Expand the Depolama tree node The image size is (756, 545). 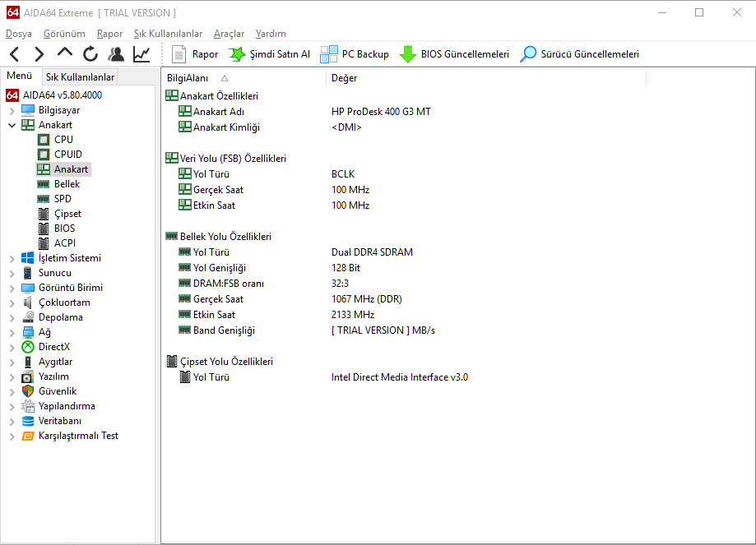[12, 317]
